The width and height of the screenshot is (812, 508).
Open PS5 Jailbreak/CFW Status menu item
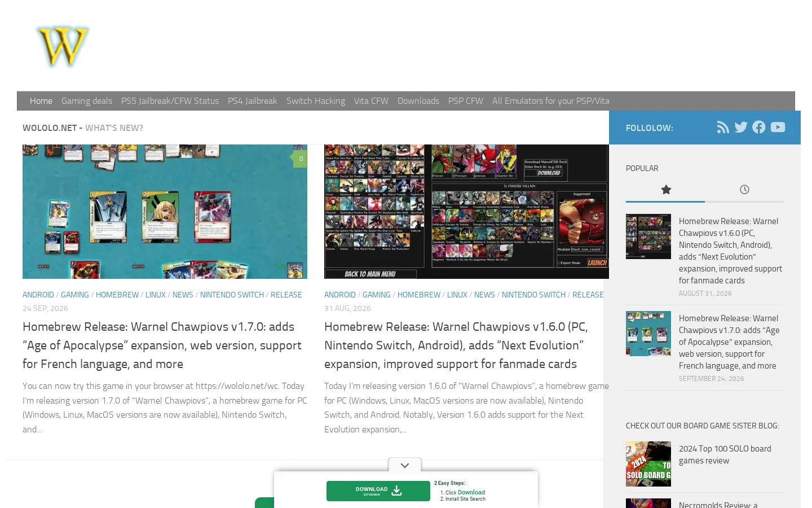(x=170, y=101)
